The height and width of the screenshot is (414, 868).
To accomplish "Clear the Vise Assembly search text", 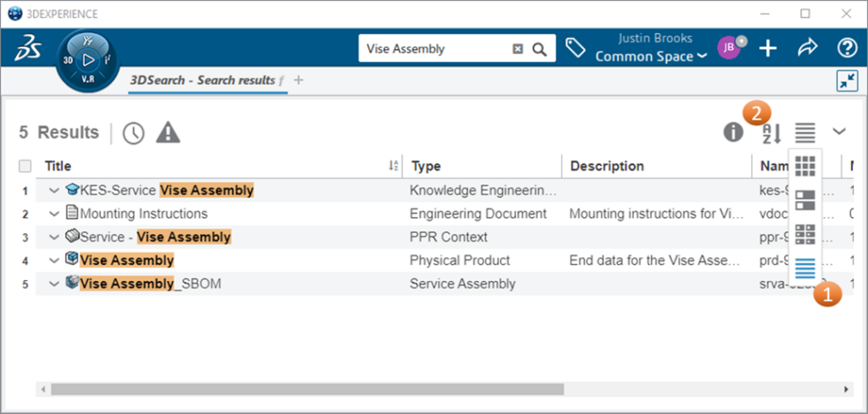I will coord(517,49).
